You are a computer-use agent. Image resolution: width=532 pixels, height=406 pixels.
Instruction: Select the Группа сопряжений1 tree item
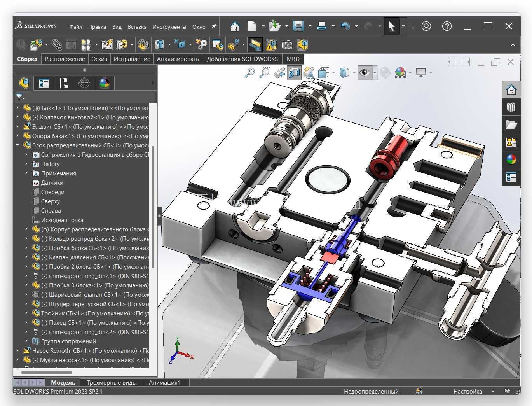coord(70,341)
